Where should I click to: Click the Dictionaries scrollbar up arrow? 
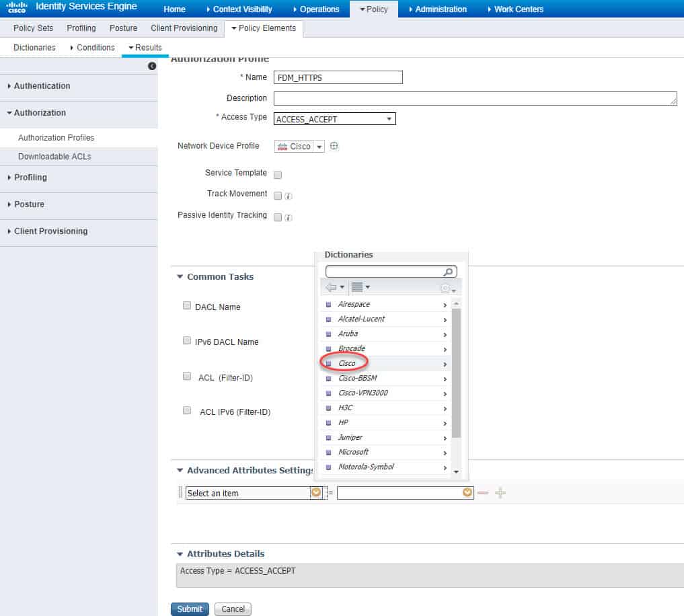(x=456, y=303)
